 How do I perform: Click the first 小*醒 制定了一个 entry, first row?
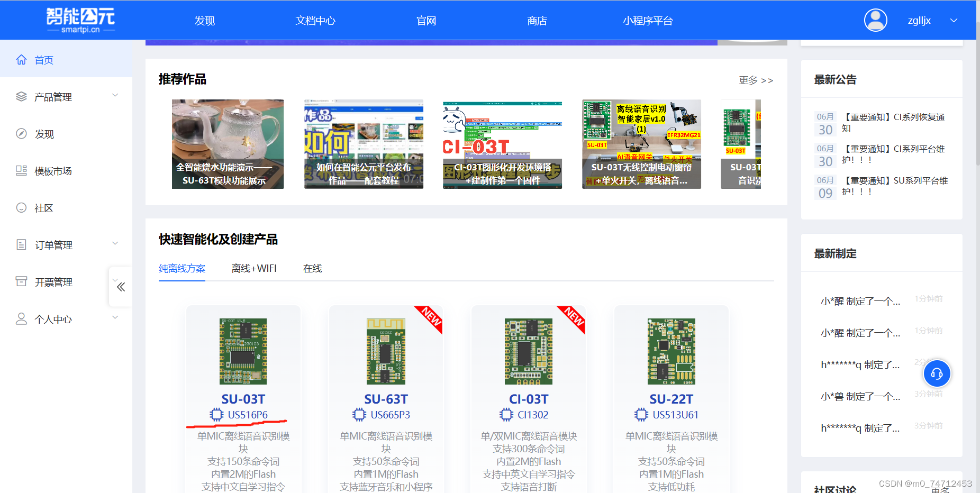tap(860, 302)
